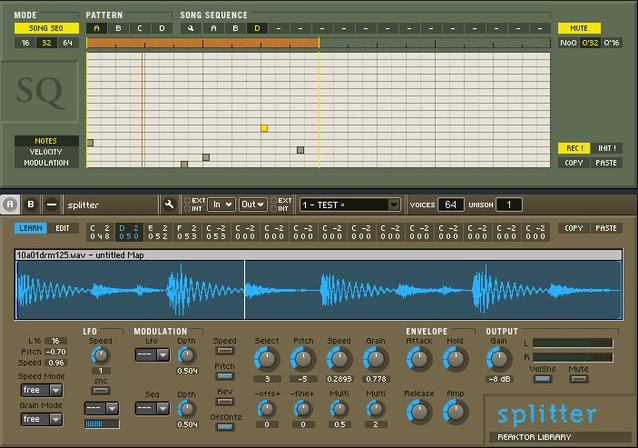Select the D 2 050 slice slot
638x448 pixels.
[x=129, y=232]
